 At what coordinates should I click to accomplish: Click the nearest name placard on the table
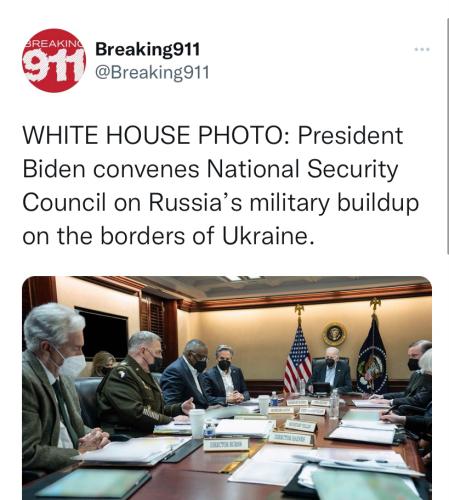tap(226, 445)
